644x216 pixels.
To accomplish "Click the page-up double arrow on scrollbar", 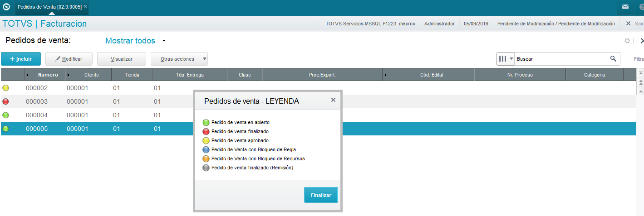I will pos(640,82).
